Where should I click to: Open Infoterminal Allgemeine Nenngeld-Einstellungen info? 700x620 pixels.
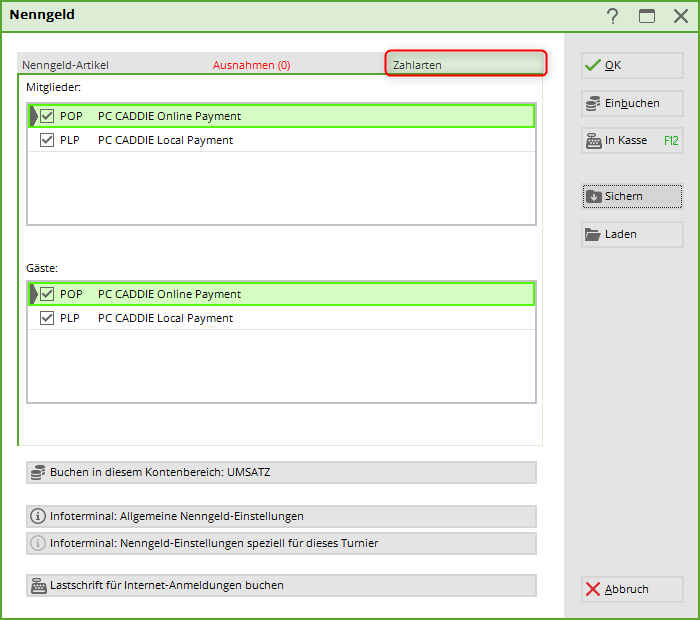click(x=281, y=516)
